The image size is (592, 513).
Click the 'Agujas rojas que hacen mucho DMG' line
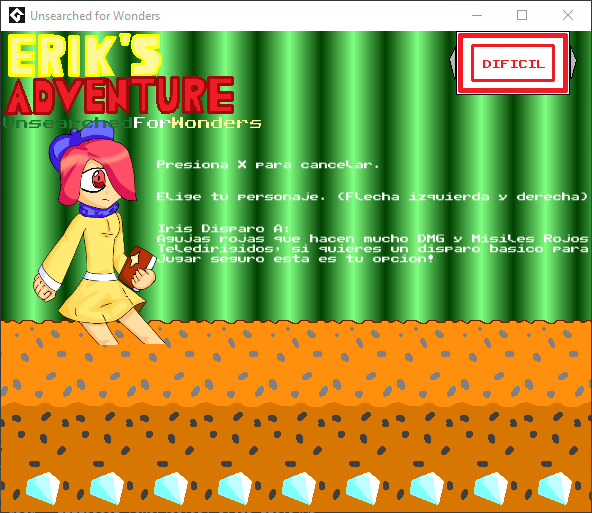tap(373, 239)
